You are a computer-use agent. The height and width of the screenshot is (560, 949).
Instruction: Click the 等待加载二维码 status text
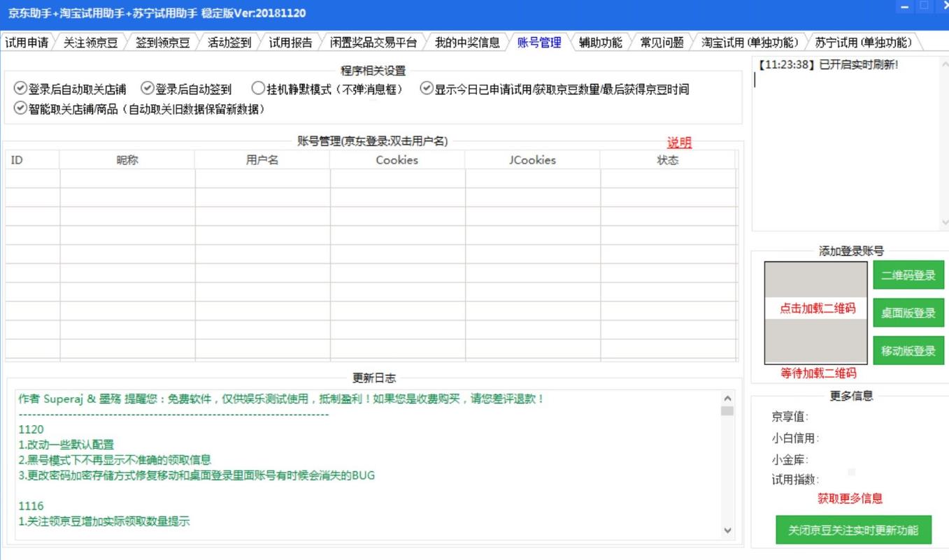(x=818, y=373)
